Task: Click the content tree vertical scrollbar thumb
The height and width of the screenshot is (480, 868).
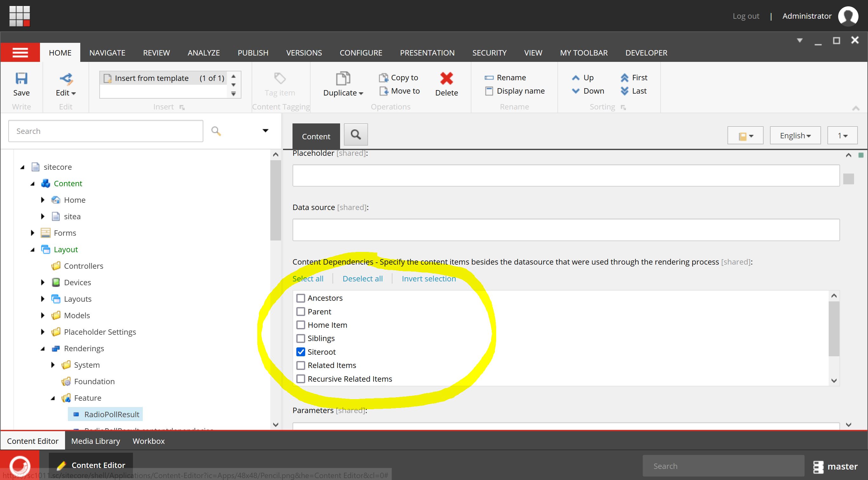Action: click(x=276, y=200)
